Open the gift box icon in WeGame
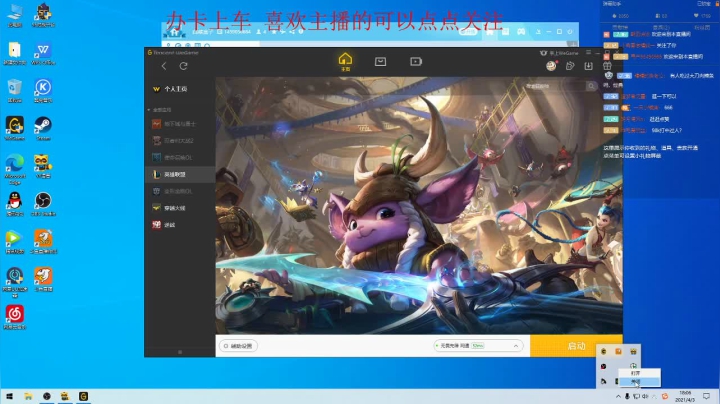 (x=607, y=66)
